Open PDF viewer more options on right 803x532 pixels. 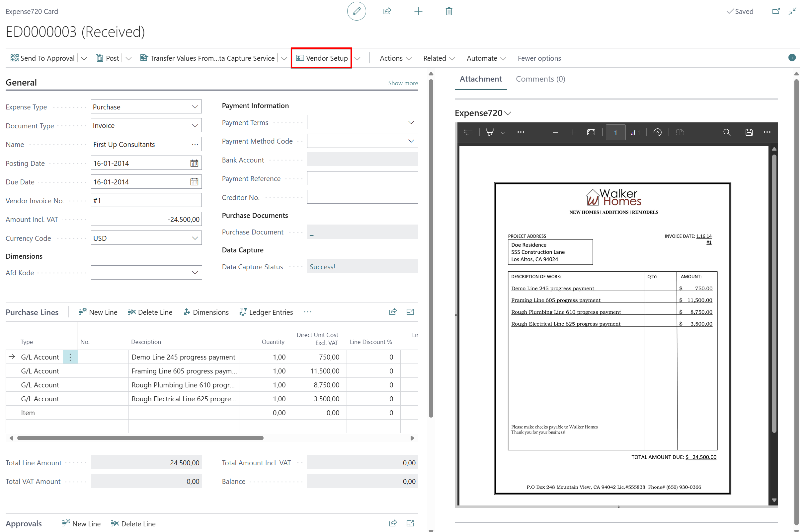767,132
